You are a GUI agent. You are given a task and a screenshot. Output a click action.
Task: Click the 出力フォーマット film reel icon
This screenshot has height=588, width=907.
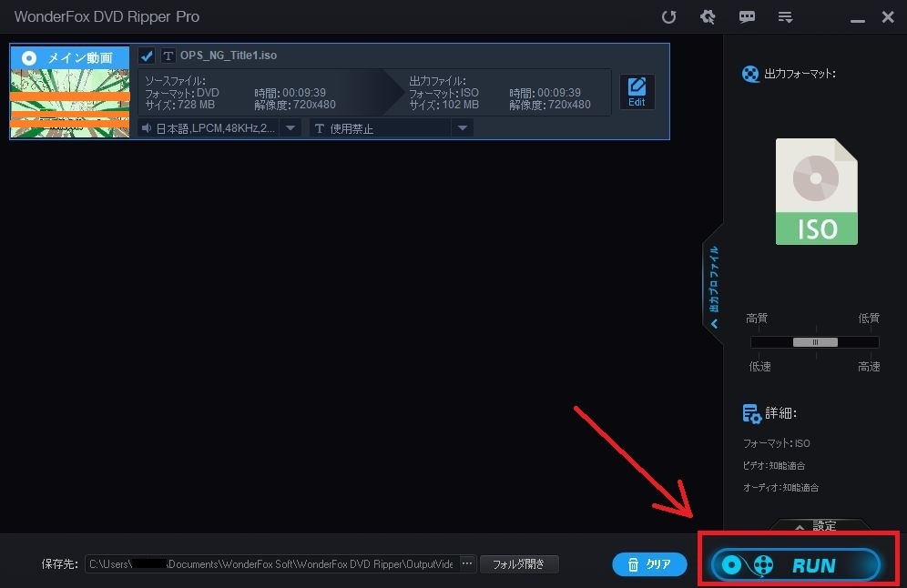click(750, 74)
